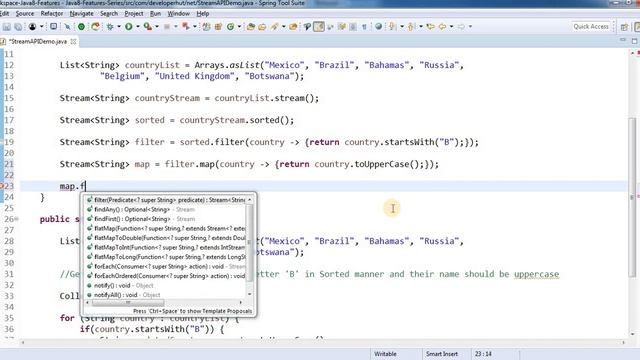Screen dimensions: 640x360
Task: Click the Smart Insert status bar entry
Action: coord(442,354)
